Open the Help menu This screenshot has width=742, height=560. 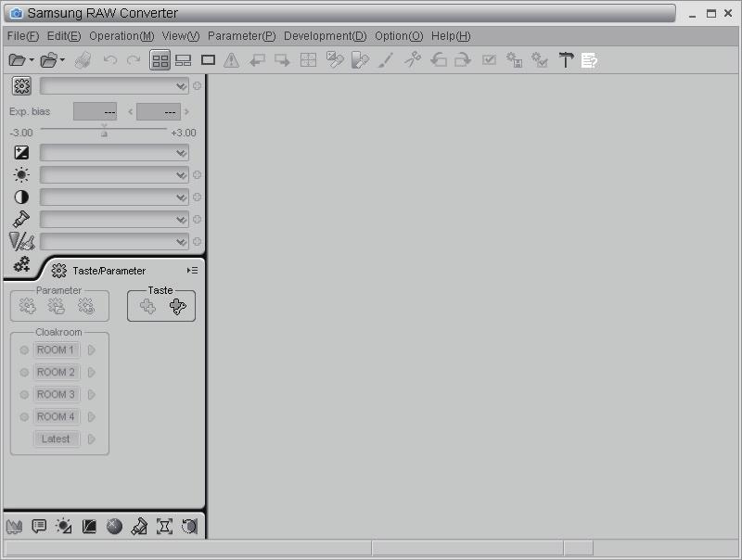(451, 36)
